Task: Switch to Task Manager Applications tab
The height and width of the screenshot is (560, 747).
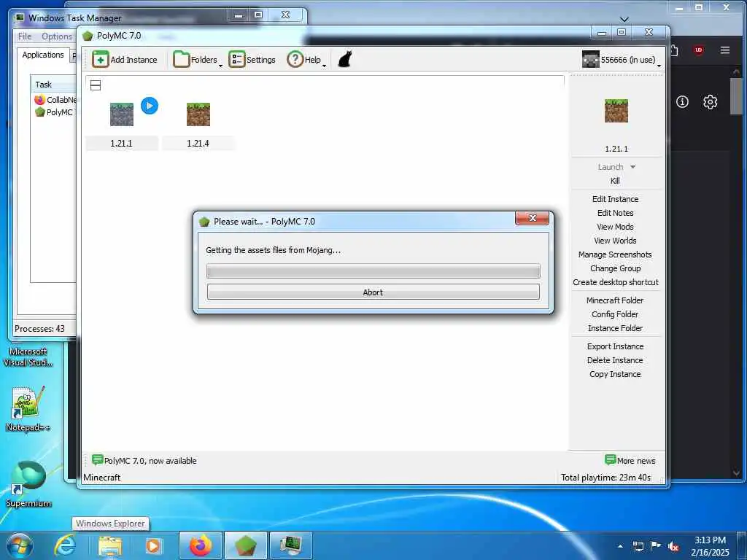Action: coord(43,55)
